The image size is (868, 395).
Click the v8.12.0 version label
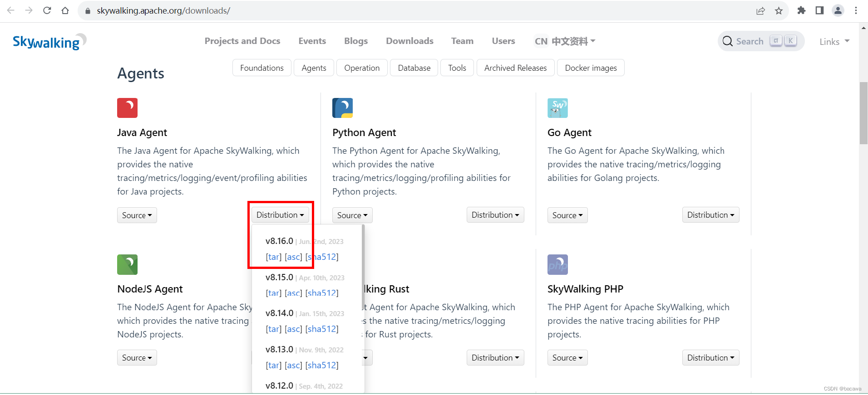click(279, 385)
